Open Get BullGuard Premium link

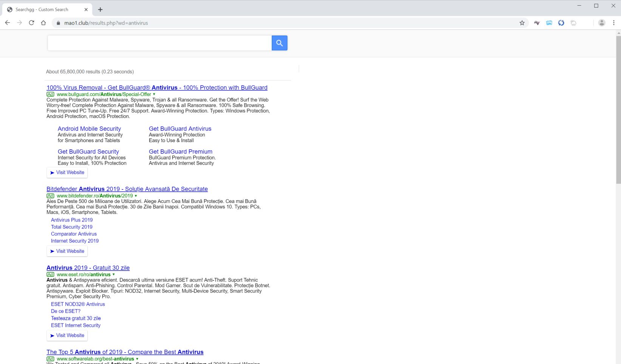coord(181,152)
